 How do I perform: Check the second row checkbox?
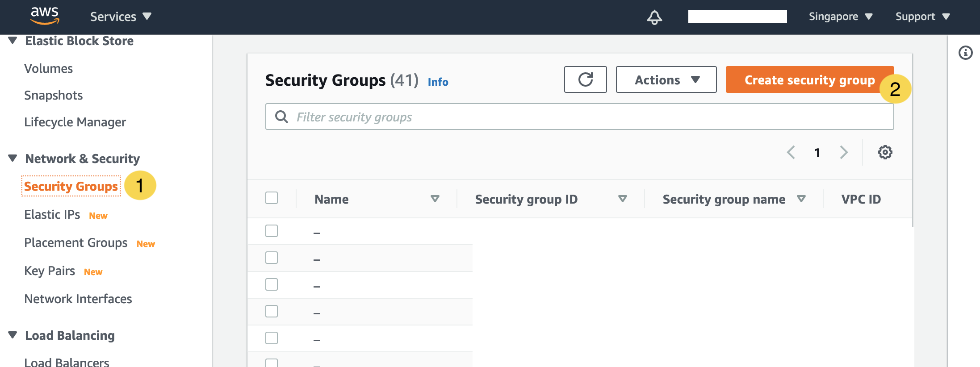(272, 258)
